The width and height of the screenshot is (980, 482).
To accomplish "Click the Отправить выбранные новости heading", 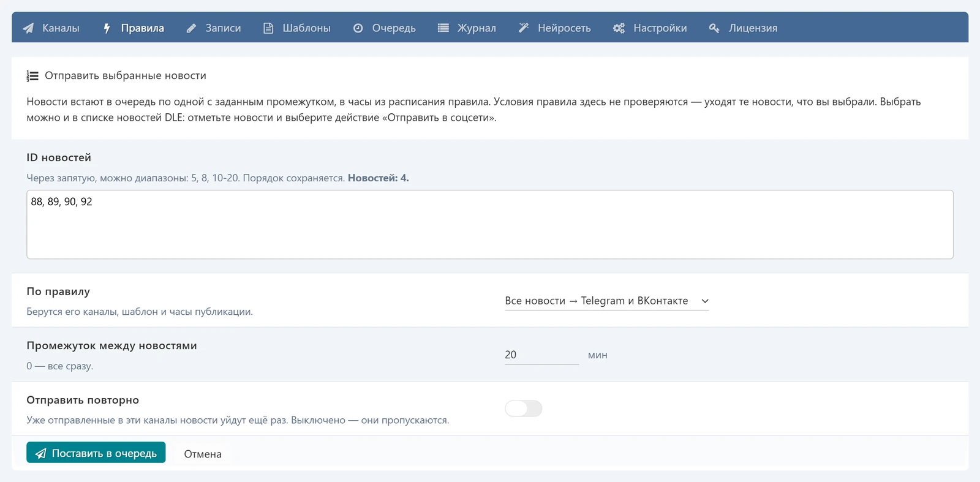I will pos(126,75).
